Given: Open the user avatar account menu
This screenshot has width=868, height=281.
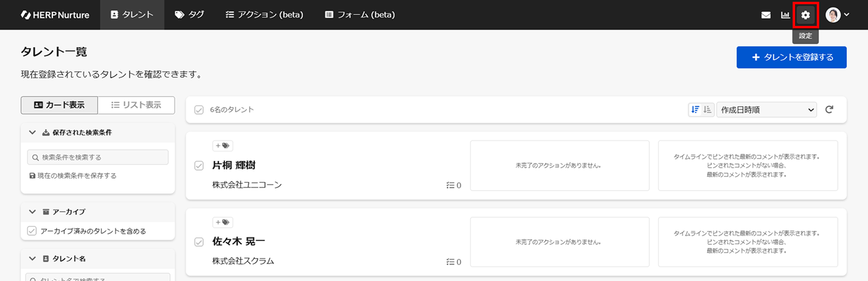Looking at the screenshot, I should 837,15.
